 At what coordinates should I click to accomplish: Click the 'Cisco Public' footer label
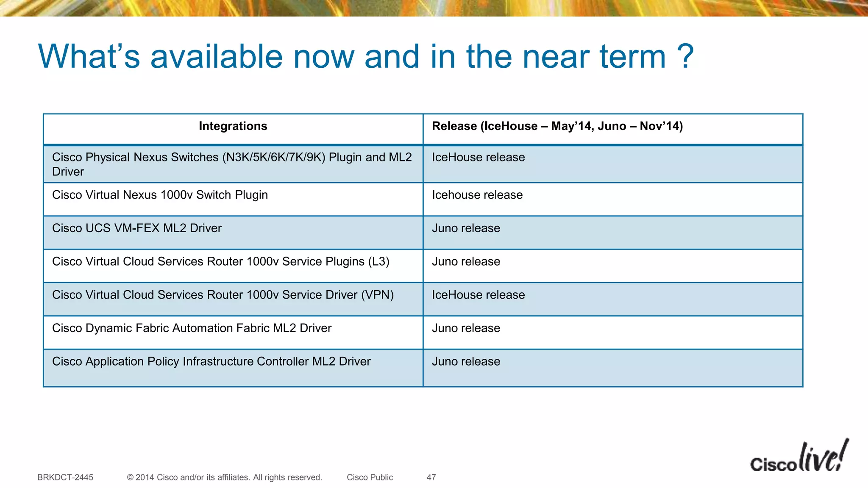pyautogui.click(x=370, y=477)
